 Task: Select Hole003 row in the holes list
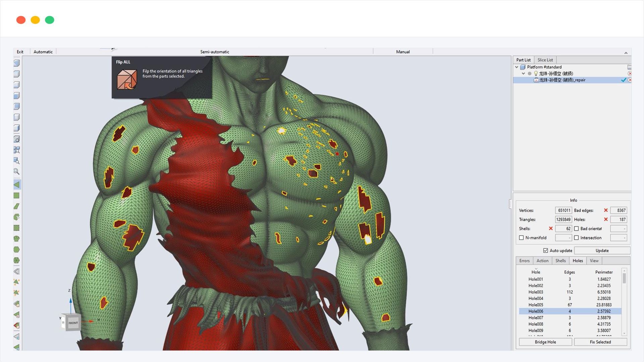click(x=536, y=292)
